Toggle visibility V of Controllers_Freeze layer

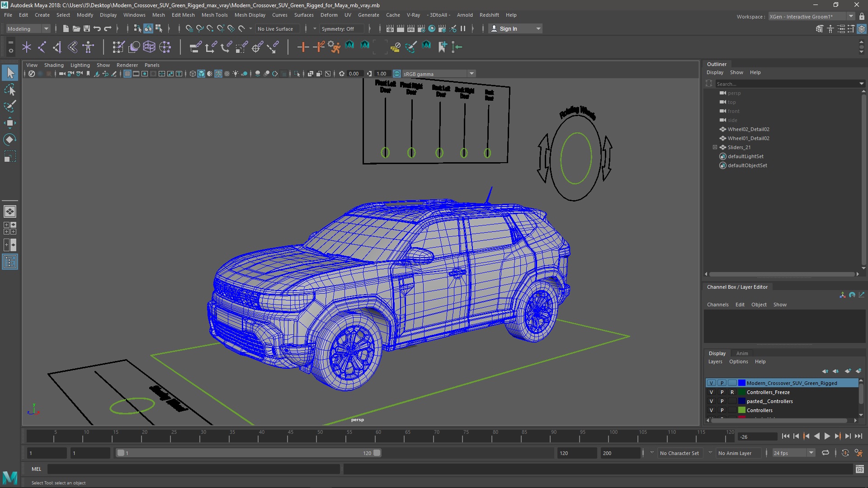(x=711, y=392)
